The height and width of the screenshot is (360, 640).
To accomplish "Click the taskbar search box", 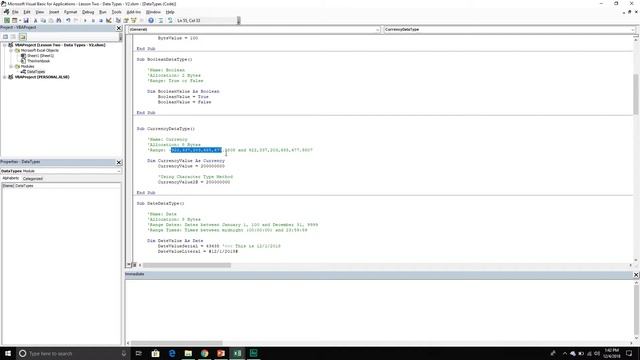I will click(x=73, y=353).
